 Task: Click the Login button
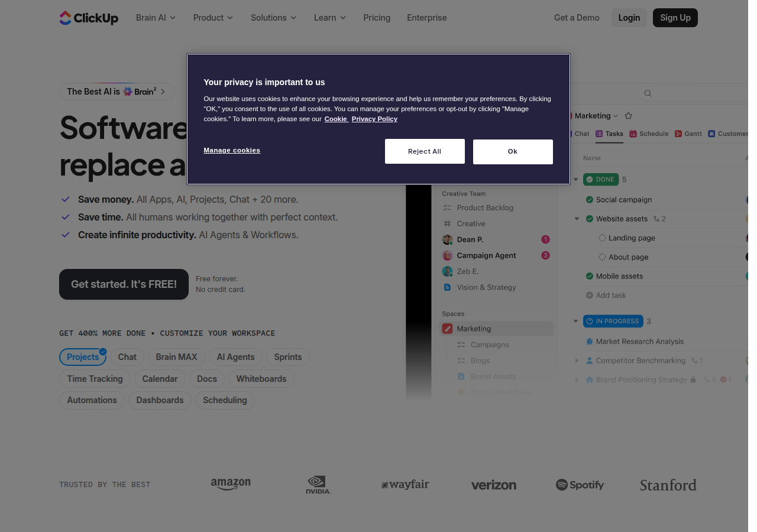click(629, 18)
